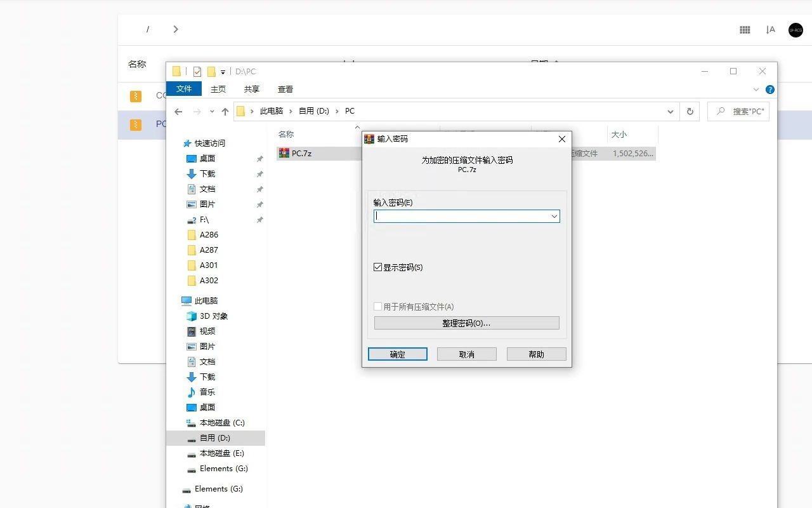Click the refresh button beside the address bar
The width and height of the screenshot is (812, 508).
[x=690, y=111]
